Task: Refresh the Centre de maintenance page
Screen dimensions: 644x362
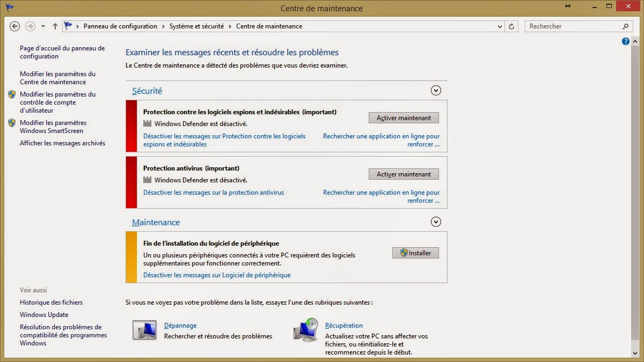Action: click(512, 26)
